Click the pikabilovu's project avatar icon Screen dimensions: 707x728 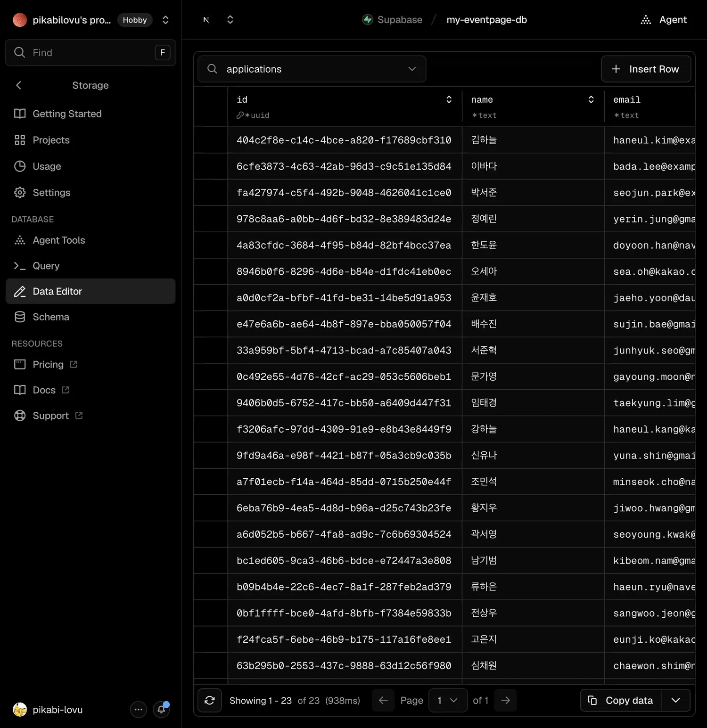tap(20, 20)
